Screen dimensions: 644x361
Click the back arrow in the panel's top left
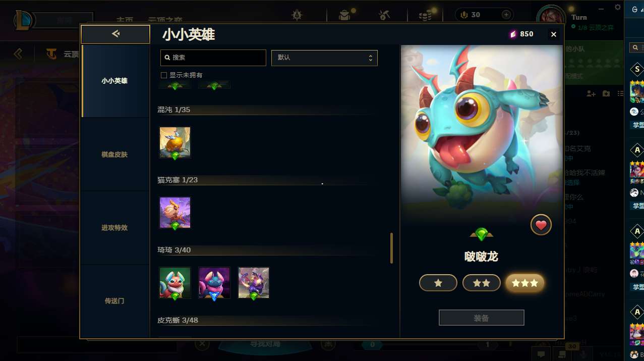115,34
